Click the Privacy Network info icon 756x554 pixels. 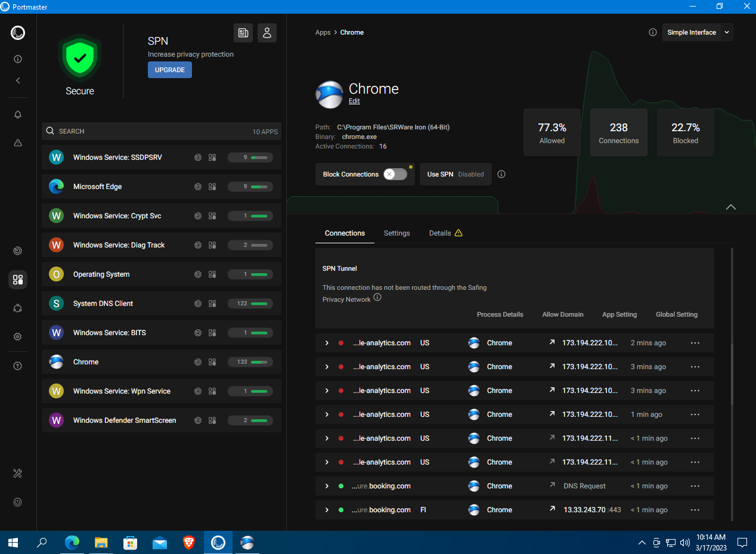[377, 298]
